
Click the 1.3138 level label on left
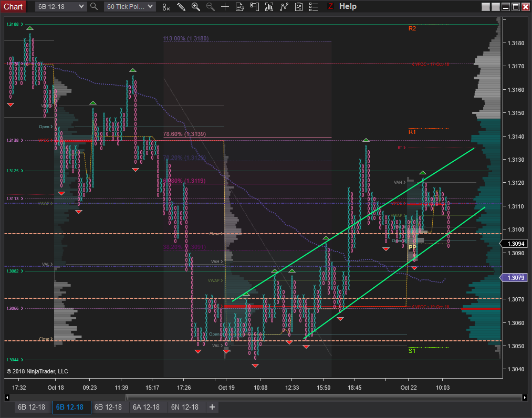pyautogui.click(x=15, y=140)
